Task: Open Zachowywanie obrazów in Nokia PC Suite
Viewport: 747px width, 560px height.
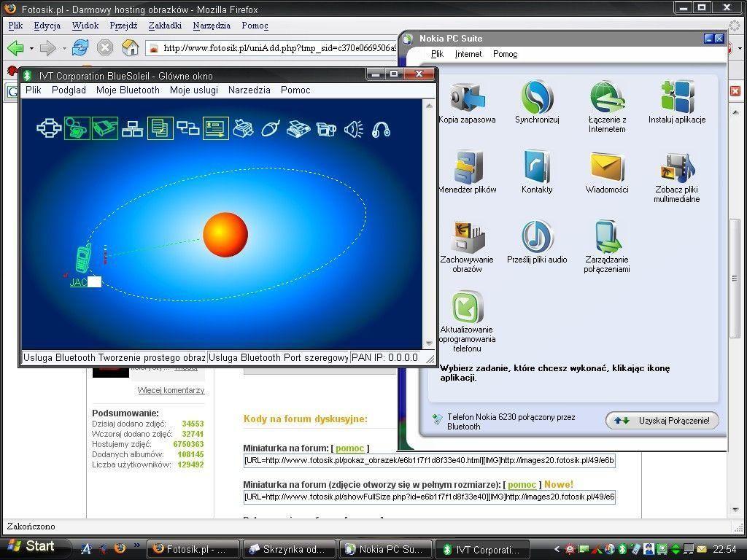Action: 467,247
